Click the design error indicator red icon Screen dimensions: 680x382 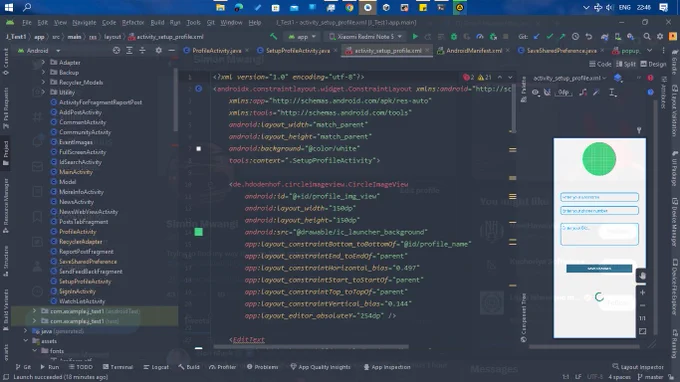[651, 78]
